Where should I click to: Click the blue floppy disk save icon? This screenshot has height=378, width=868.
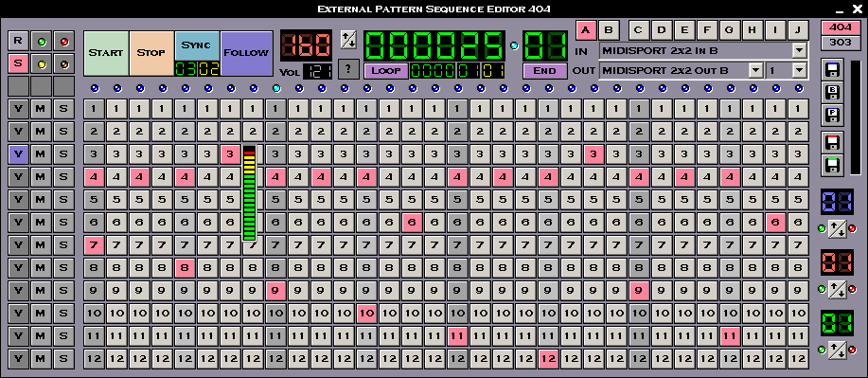point(833,69)
